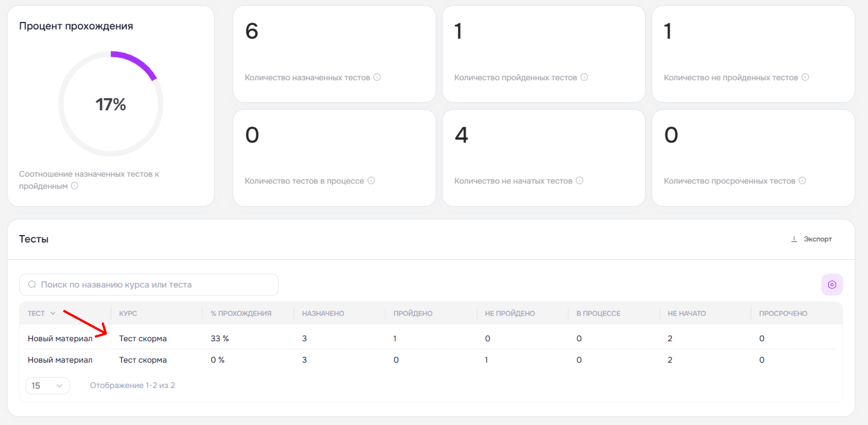
Task: Click the Экспорт download button
Action: coord(811,239)
